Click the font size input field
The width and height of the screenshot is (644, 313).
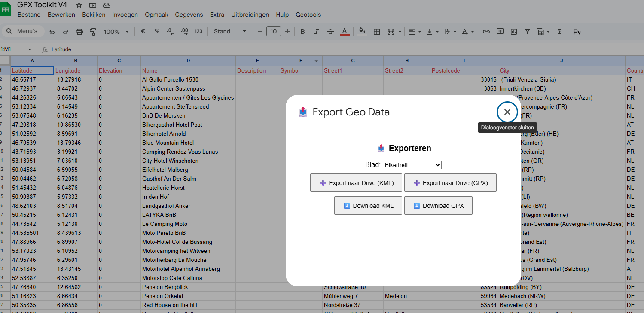pos(274,31)
